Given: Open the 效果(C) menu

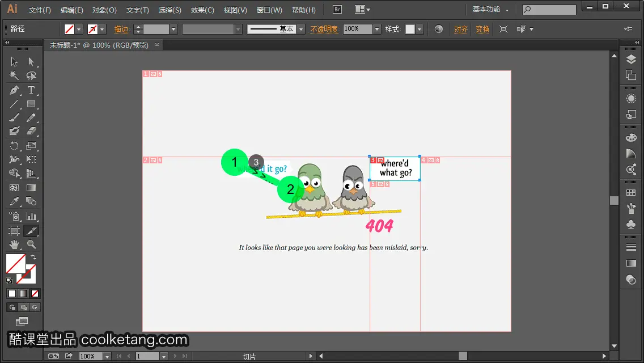Looking at the screenshot, I should pyautogui.click(x=202, y=10).
